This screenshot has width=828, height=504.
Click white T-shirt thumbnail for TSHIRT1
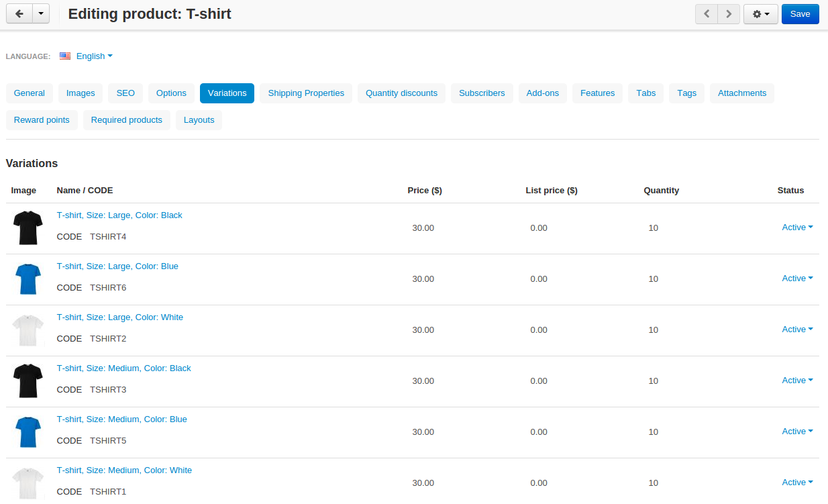click(28, 483)
